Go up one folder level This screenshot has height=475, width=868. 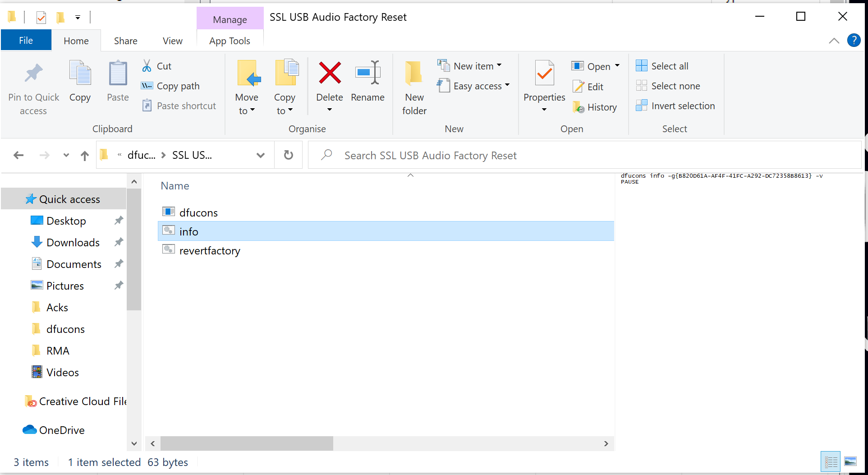point(85,156)
